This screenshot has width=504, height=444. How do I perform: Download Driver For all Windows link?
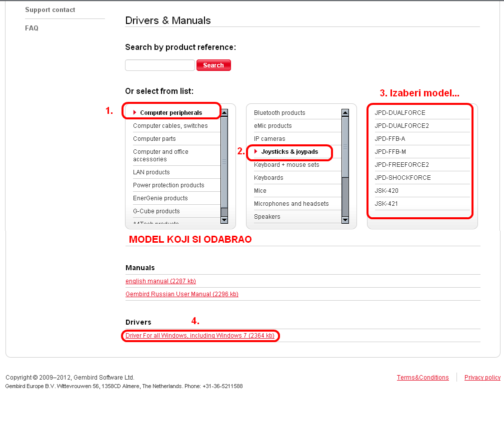coord(200,336)
